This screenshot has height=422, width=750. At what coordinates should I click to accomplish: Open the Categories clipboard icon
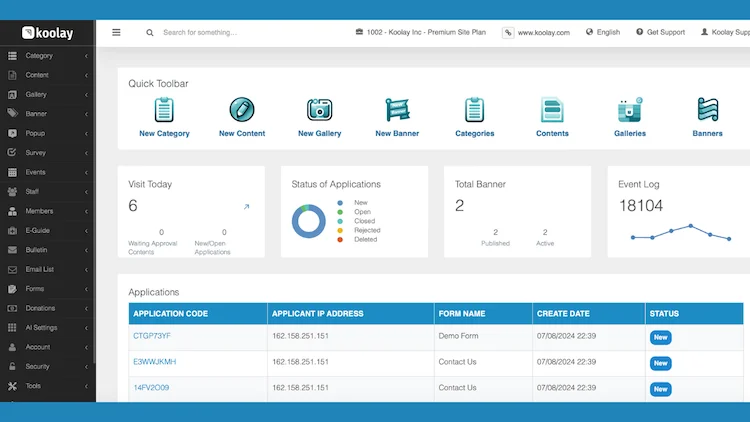(474, 110)
